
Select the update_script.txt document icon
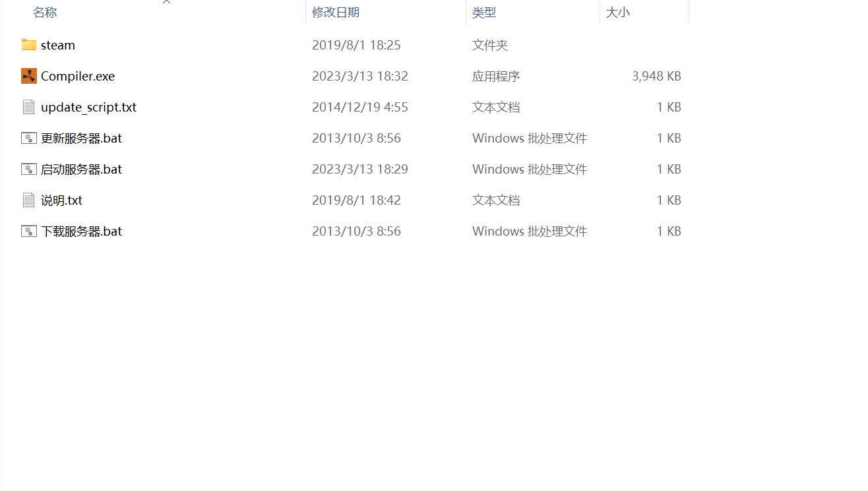tap(28, 107)
